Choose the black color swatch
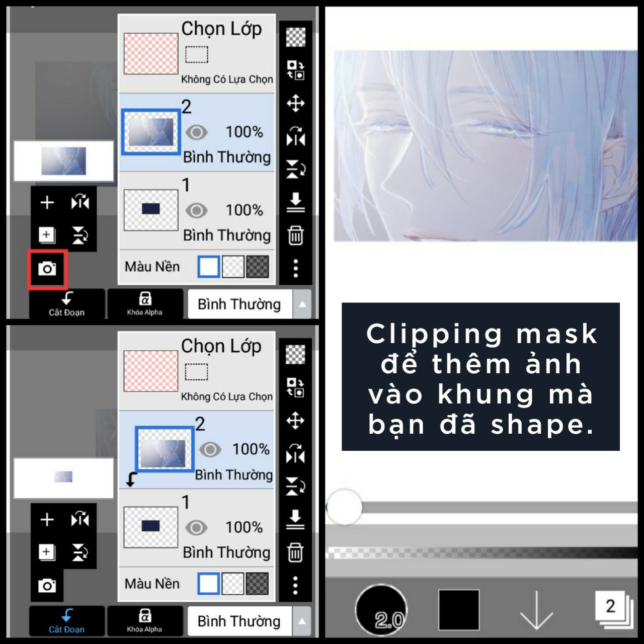 pyautogui.click(x=458, y=610)
